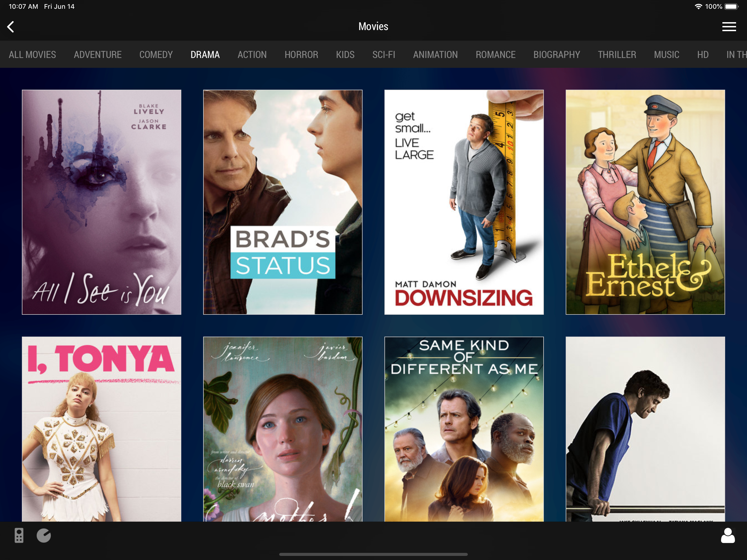Select the DRAMA tab

(x=205, y=55)
